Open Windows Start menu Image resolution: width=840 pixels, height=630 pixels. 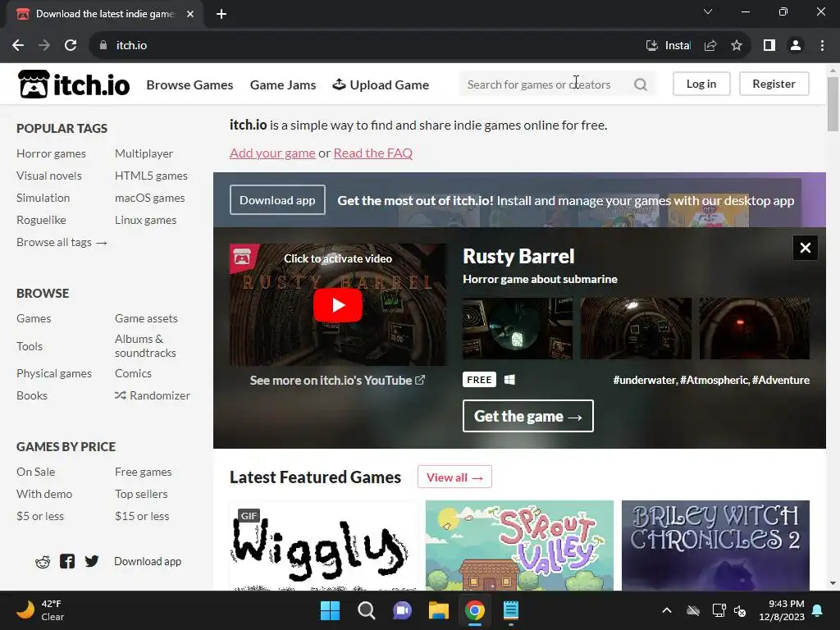pos(330,610)
